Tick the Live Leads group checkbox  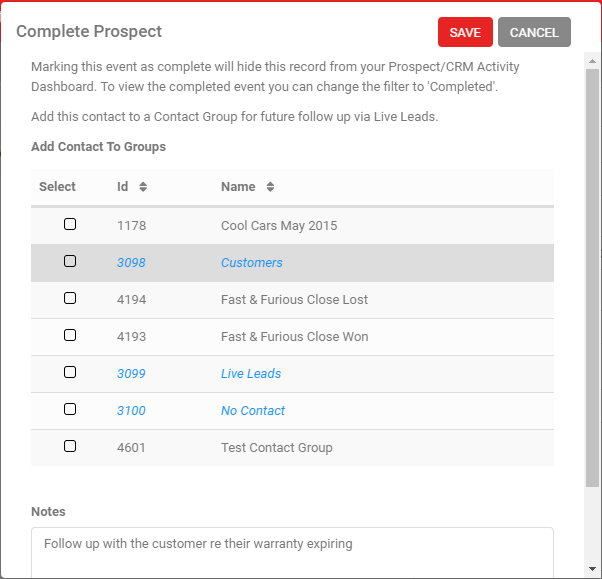point(70,372)
